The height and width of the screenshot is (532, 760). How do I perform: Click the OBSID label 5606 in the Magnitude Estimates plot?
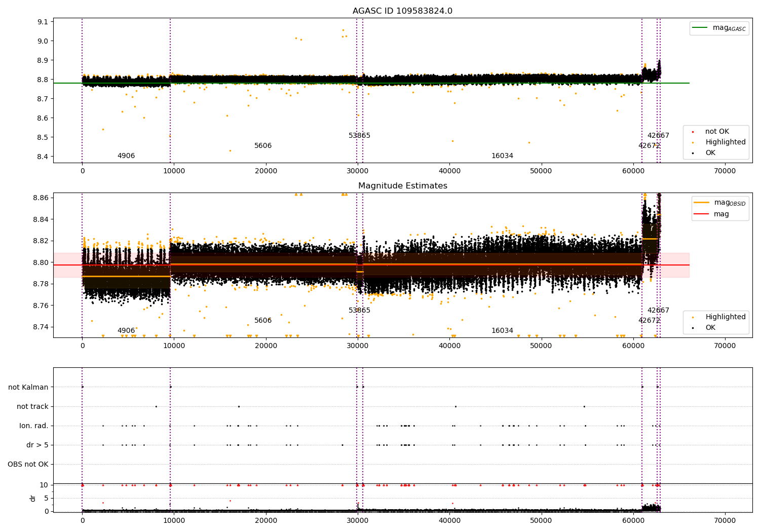pyautogui.click(x=263, y=321)
